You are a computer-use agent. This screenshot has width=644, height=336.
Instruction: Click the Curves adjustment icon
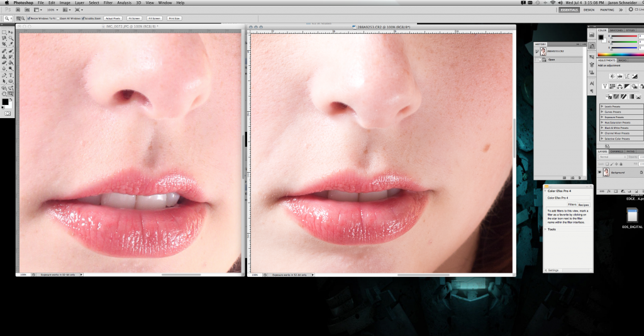tap(627, 77)
